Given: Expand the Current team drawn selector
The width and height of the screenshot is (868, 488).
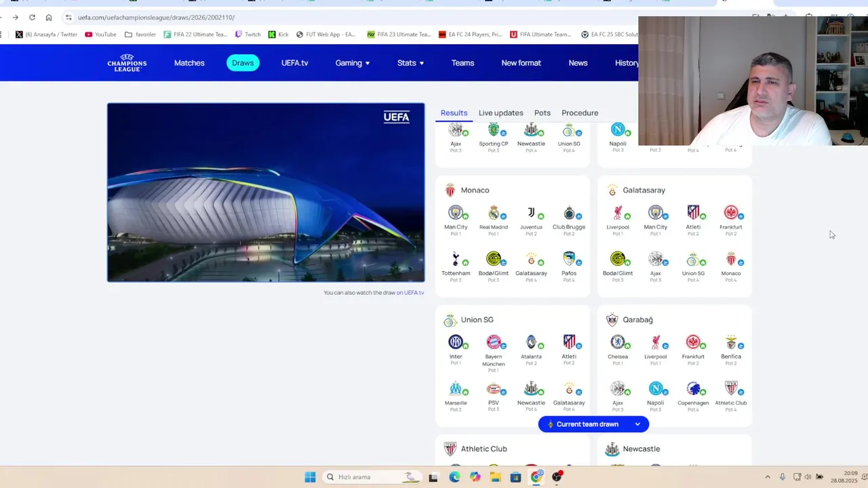Looking at the screenshot, I should click(x=593, y=424).
